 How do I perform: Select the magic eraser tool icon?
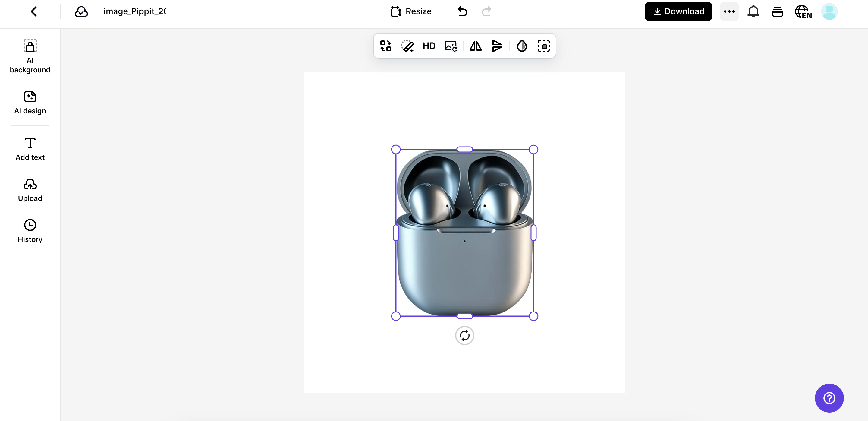[407, 46]
